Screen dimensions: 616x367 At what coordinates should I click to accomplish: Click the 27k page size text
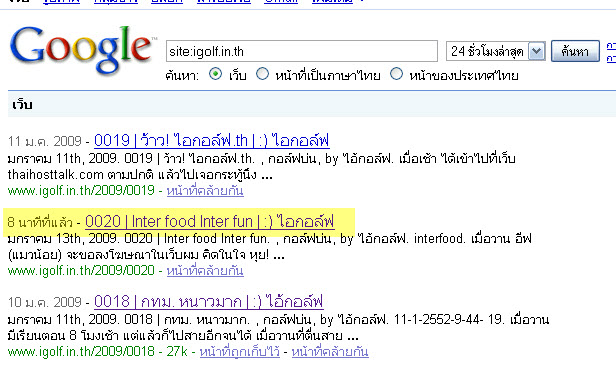[x=177, y=351]
